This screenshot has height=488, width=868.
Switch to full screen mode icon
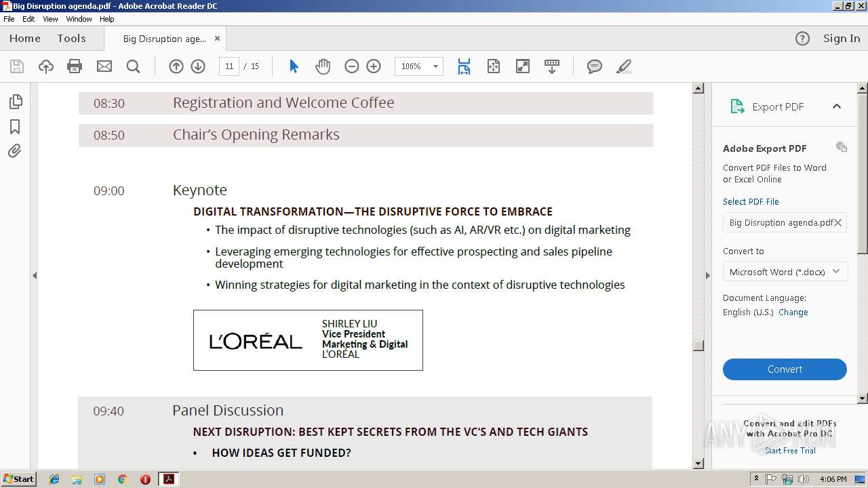[523, 66]
